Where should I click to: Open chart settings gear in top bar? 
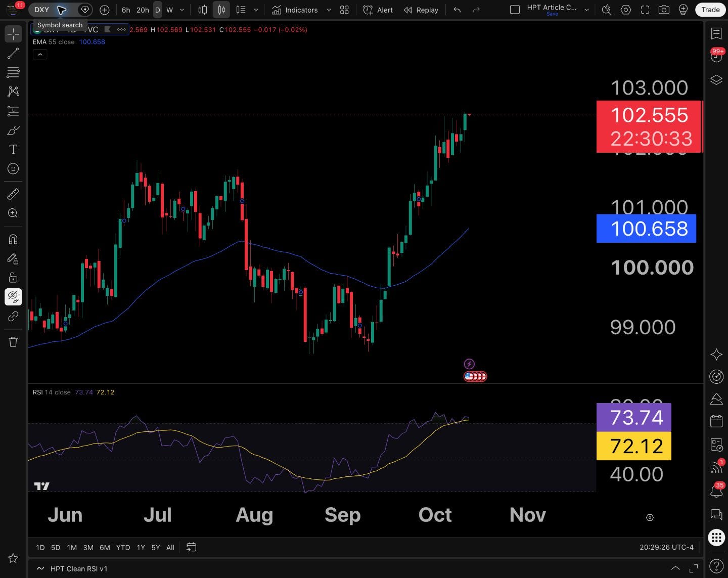pyautogui.click(x=626, y=10)
